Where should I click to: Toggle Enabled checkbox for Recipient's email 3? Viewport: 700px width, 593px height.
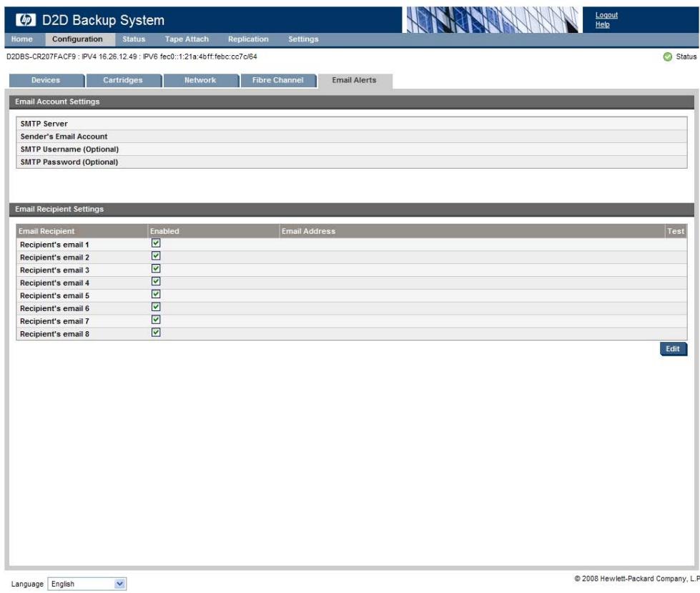156,268
